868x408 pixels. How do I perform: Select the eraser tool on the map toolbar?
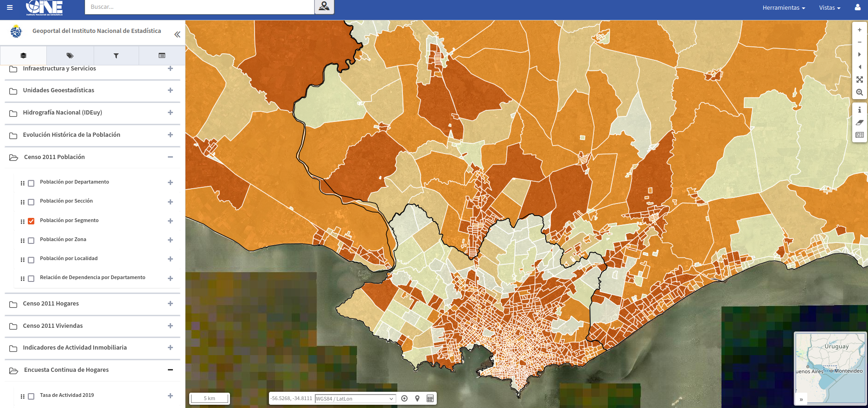(859, 122)
